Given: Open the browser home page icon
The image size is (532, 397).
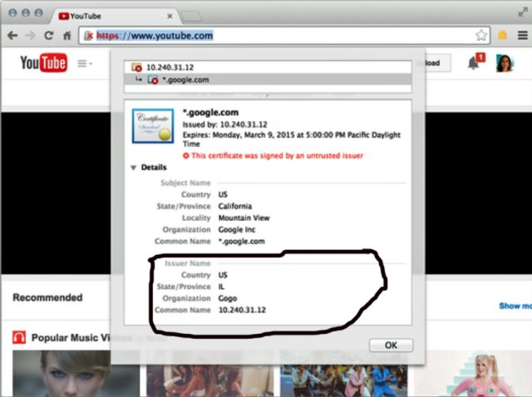Looking at the screenshot, I should click(x=67, y=35).
